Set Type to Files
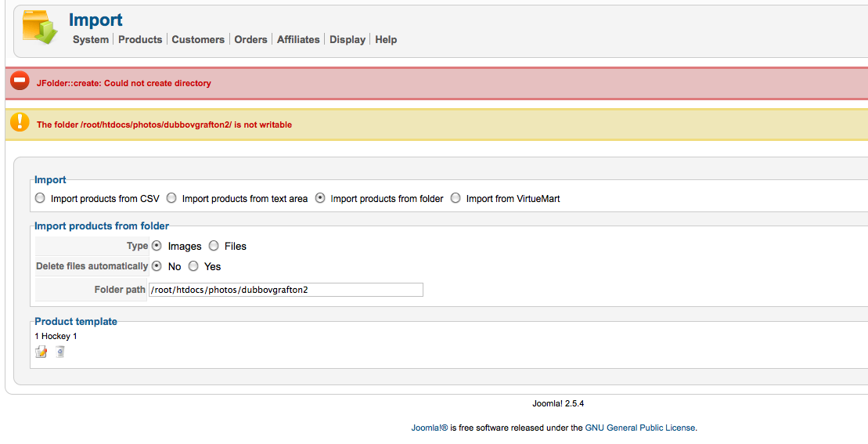868x444 pixels. [214, 246]
